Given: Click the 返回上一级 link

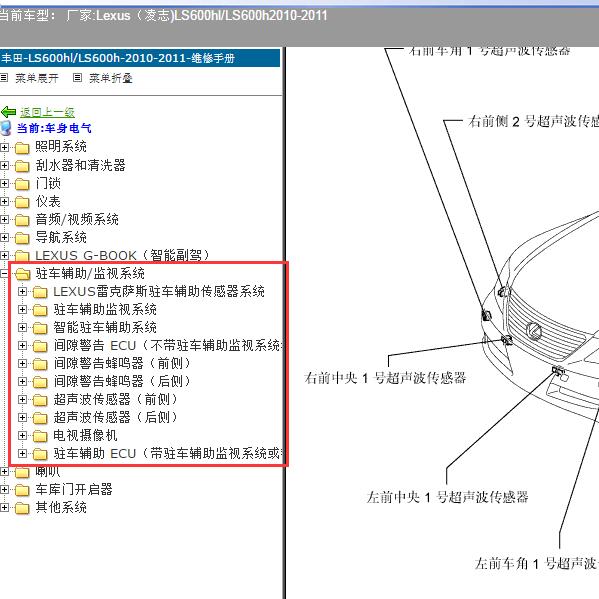Looking at the screenshot, I should [47, 112].
